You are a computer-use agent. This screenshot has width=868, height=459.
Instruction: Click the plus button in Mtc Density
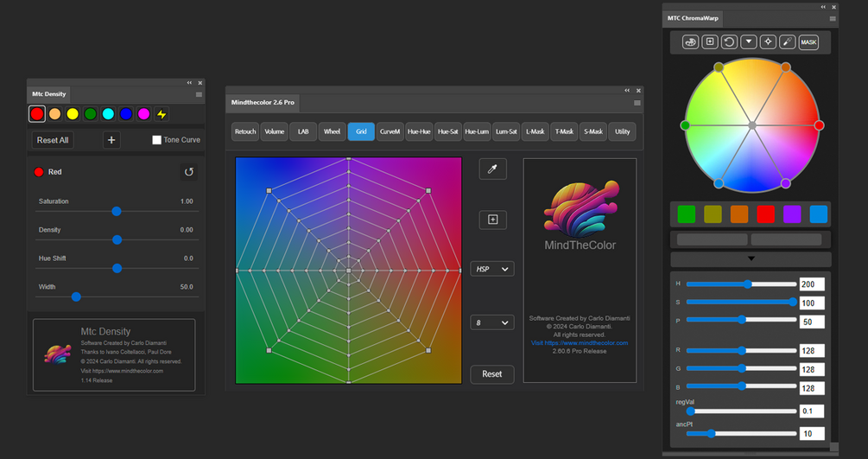click(x=111, y=140)
